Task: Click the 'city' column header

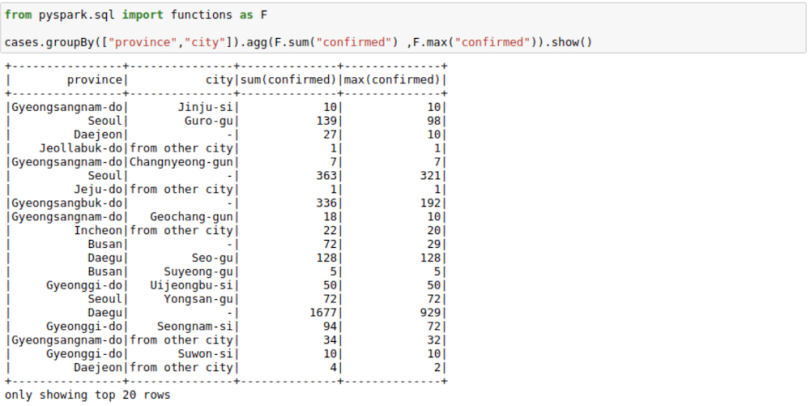Action: tap(219, 80)
